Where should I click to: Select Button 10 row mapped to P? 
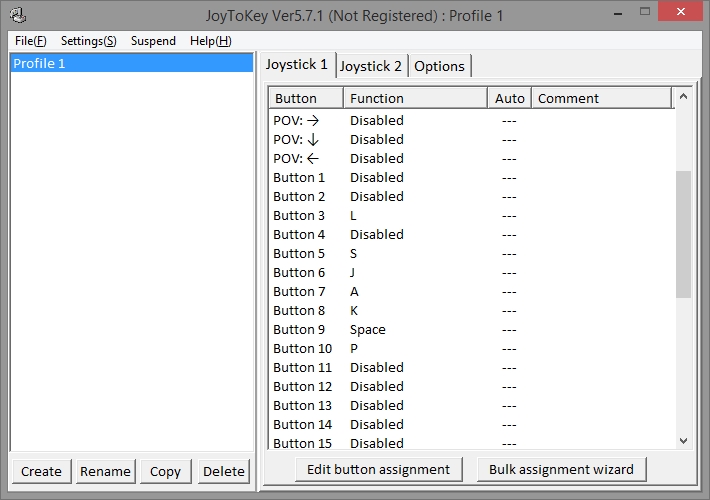click(x=471, y=349)
